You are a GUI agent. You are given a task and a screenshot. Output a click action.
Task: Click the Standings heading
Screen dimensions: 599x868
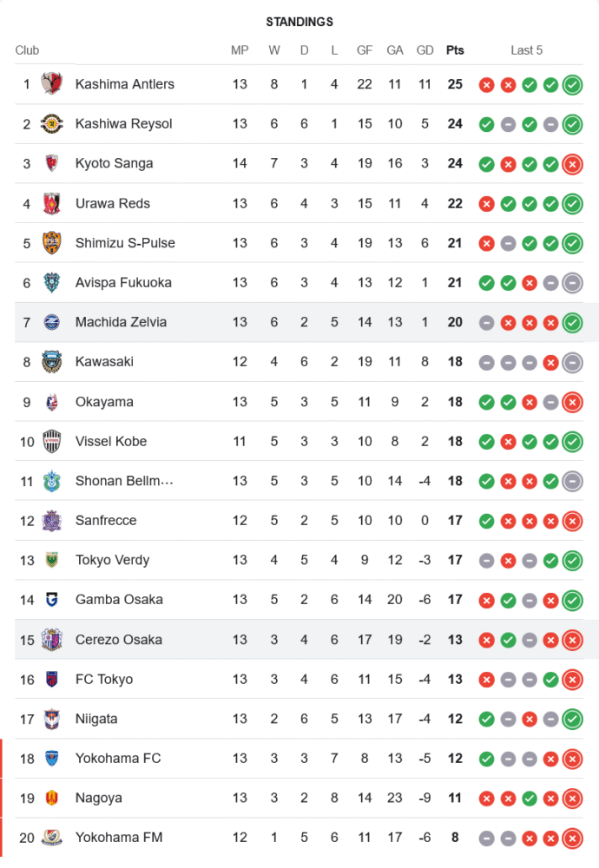pyautogui.click(x=299, y=22)
